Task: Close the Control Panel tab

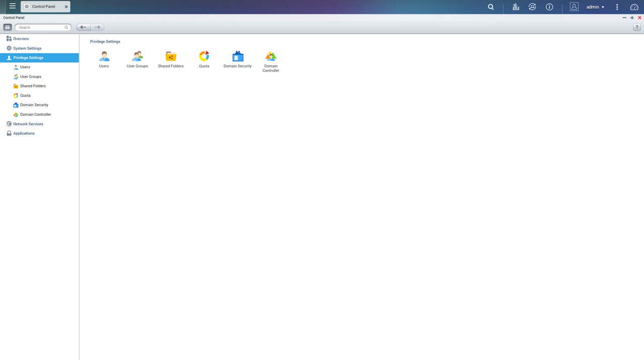Action: pos(66,7)
